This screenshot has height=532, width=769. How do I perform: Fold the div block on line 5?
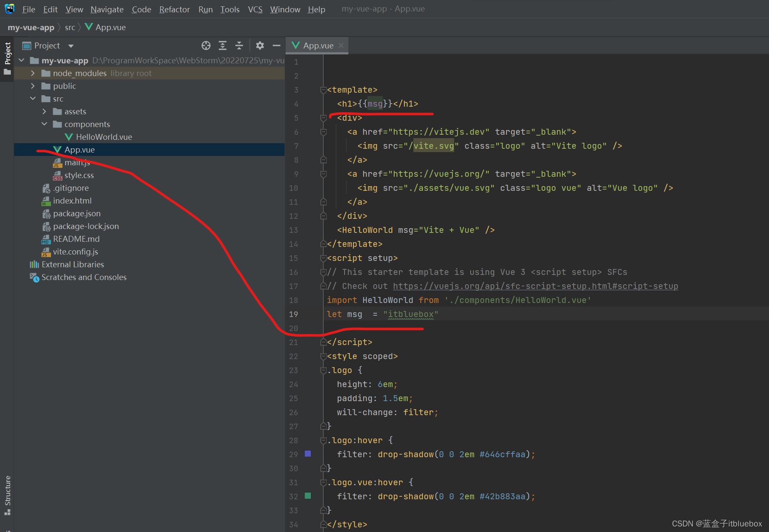point(323,118)
